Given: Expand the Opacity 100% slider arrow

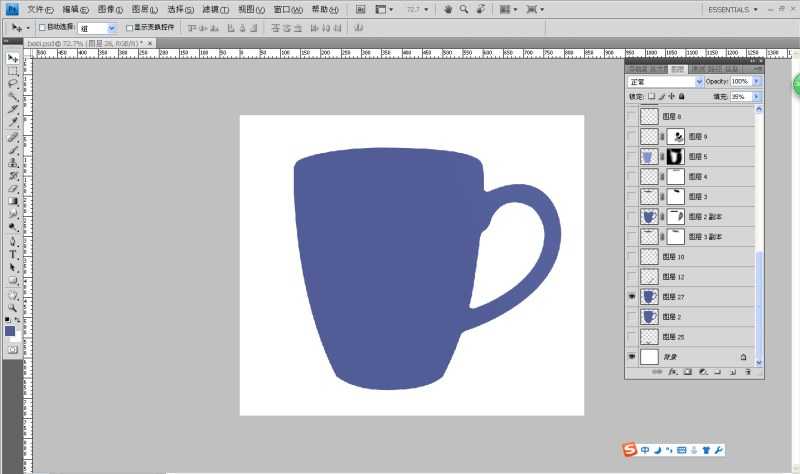Looking at the screenshot, I should pos(756,81).
